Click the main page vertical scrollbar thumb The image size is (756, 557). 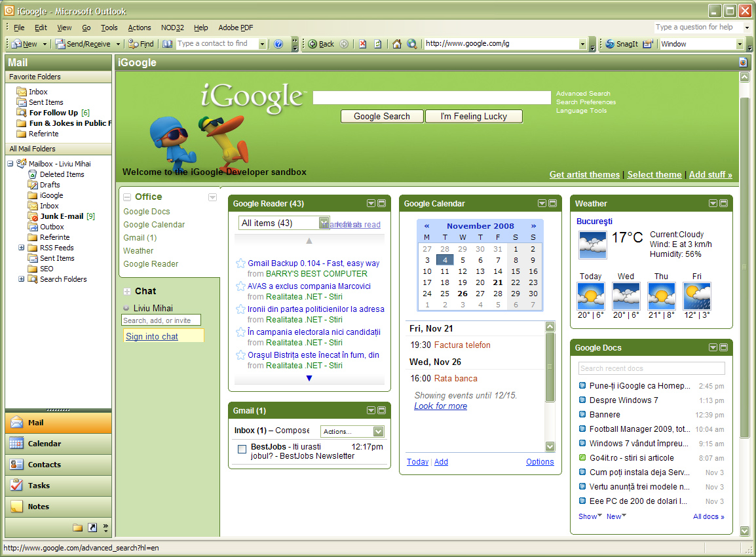point(744,267)
